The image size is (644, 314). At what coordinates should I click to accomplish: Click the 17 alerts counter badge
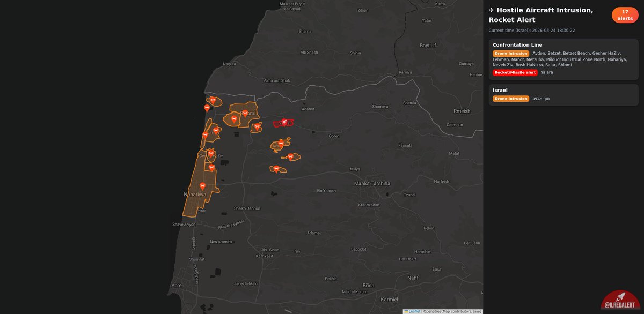click(x=625, y=15)
